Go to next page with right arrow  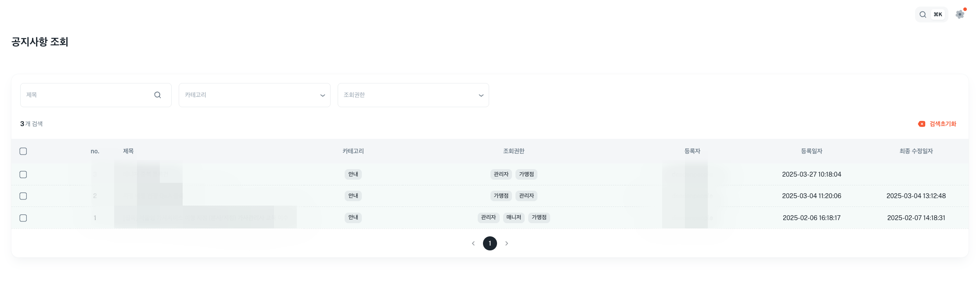point(507,243)
